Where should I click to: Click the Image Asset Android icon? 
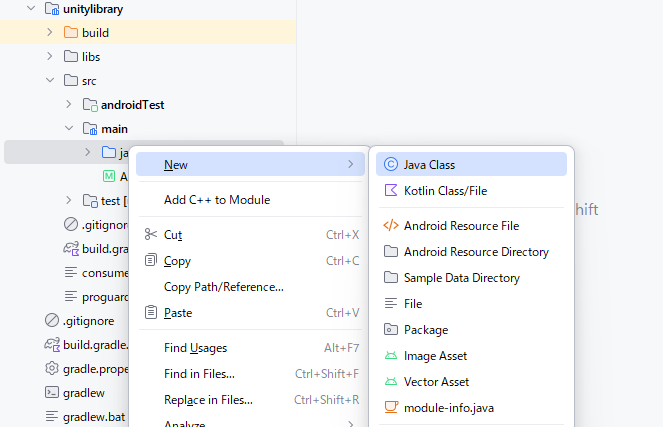391,356
